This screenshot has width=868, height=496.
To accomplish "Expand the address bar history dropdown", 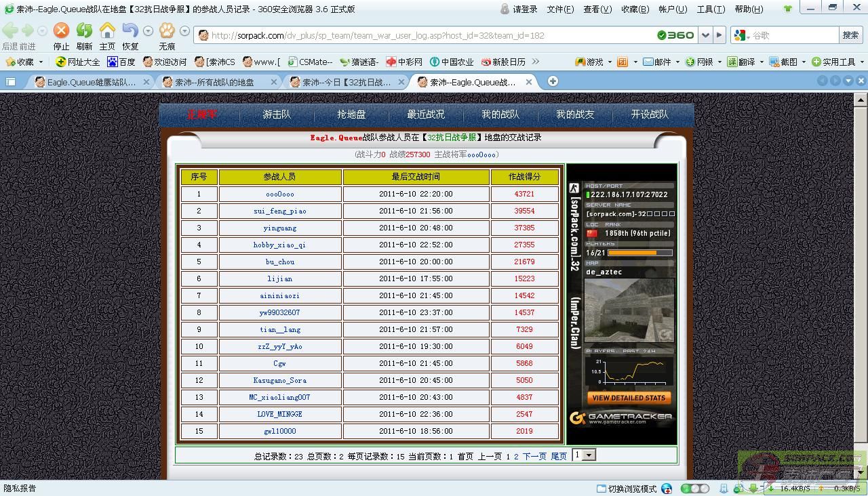I will 706,35.
